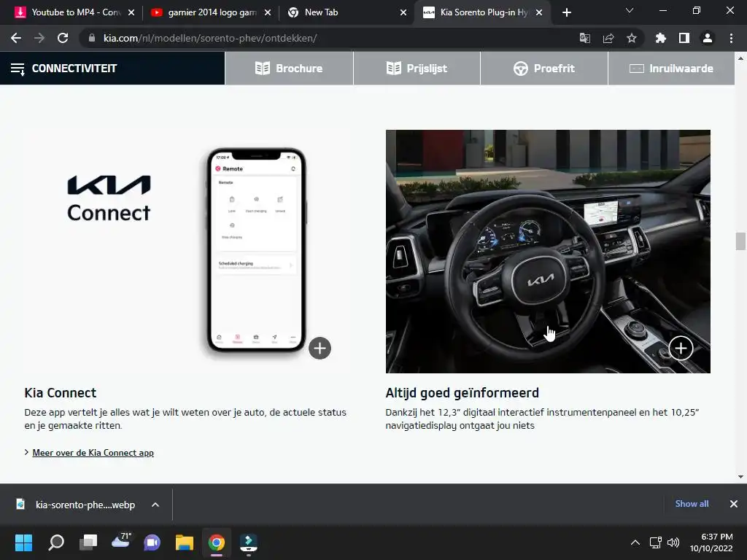
Task: Open Task View on taskbar
Action: [88, 542]
